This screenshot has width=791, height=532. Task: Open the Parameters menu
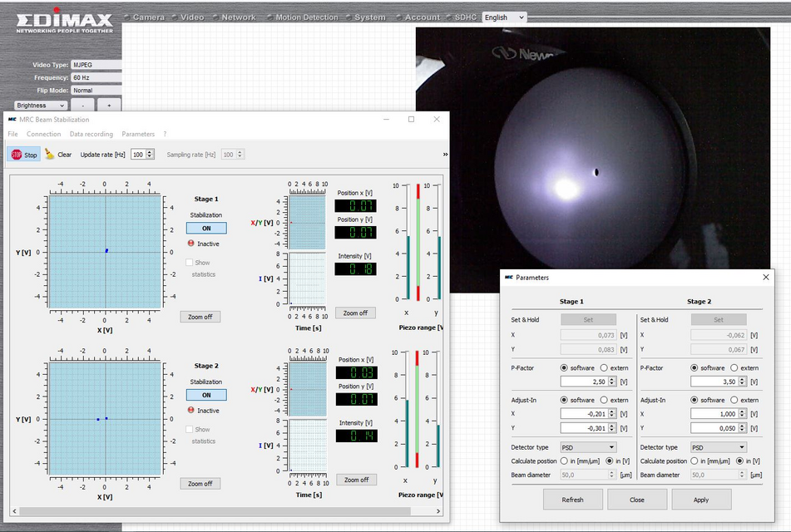pyautogui.click(x=138, y=134)
